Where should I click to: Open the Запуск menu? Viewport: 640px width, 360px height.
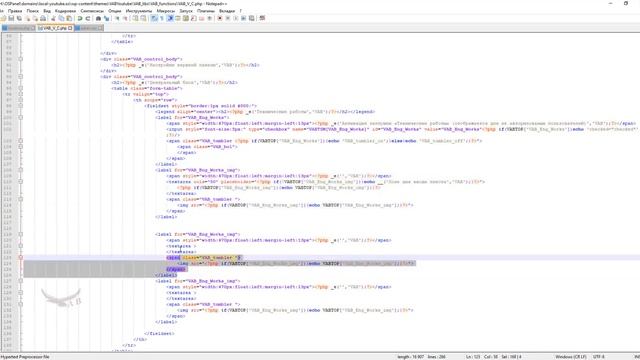coord(186,11)
